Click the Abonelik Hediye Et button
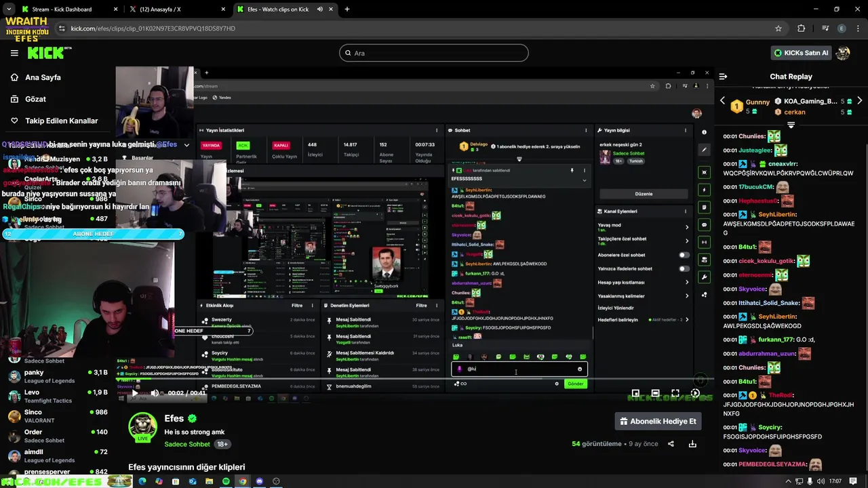The height and width of the screenshot is (488, 868). click(x=658, y=421)
